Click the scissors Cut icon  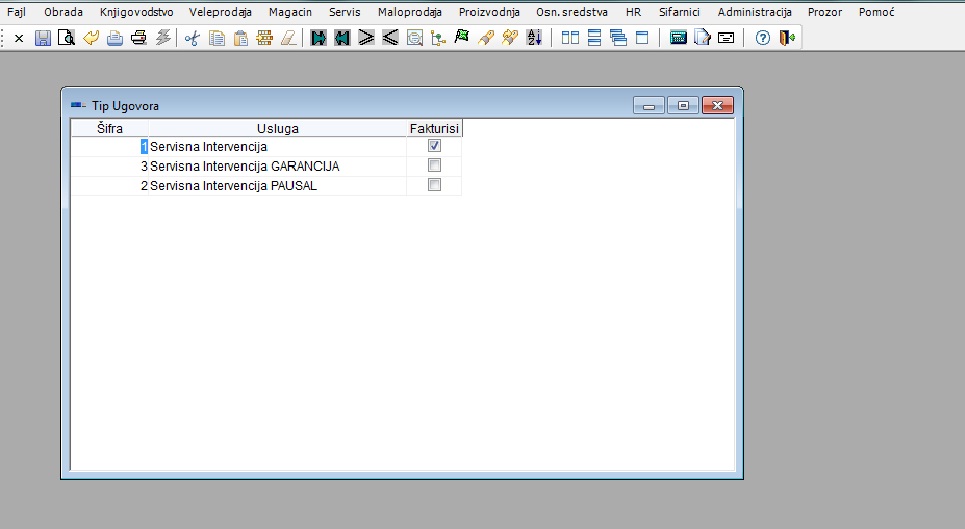[192, 38]
